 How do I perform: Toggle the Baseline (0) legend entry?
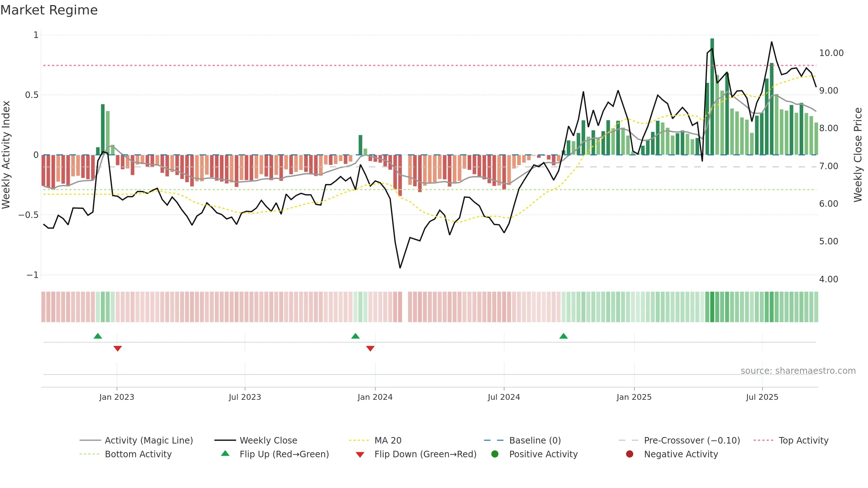coord(522,440)
